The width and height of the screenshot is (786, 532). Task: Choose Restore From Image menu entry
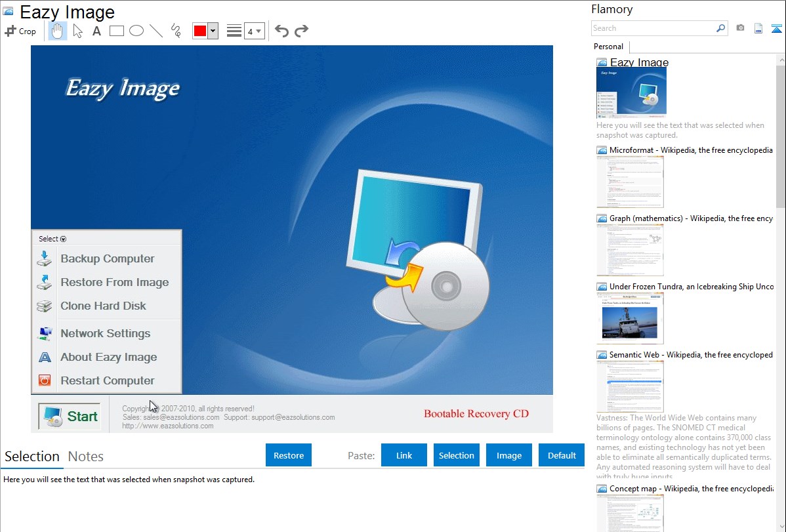(x=114, y=282)
